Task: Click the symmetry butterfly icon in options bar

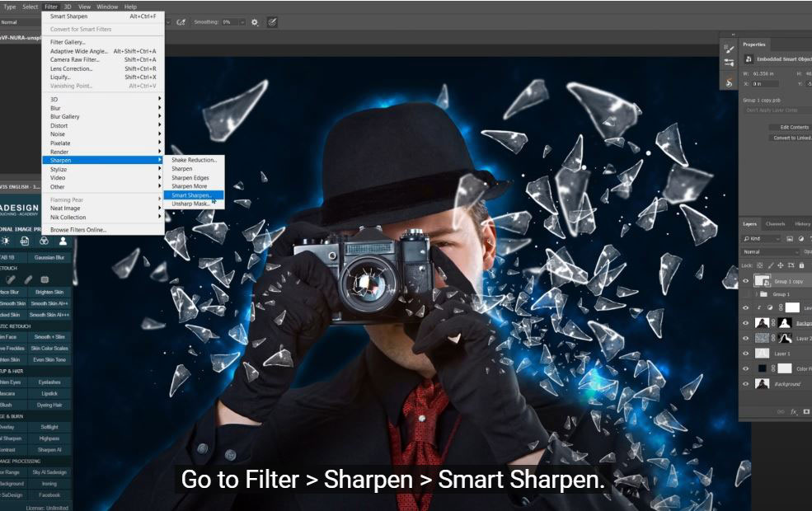Action: click(273, 22)
